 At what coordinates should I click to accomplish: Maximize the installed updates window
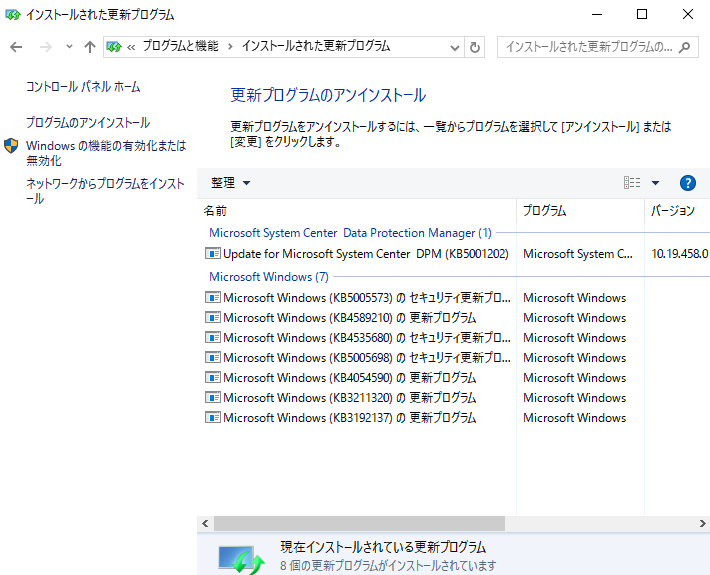pyautogui.click(x=642, y=14)
